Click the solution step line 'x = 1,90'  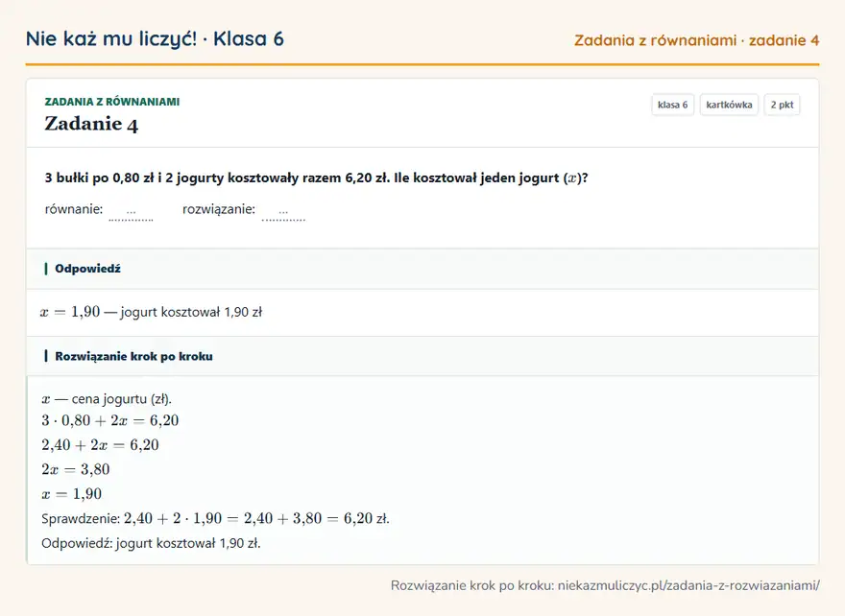point(72,494)
